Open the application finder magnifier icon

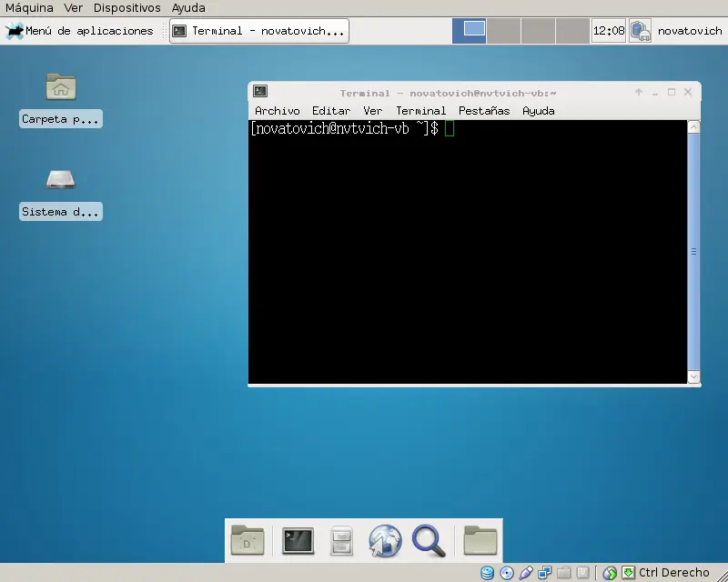coord(428,541)
